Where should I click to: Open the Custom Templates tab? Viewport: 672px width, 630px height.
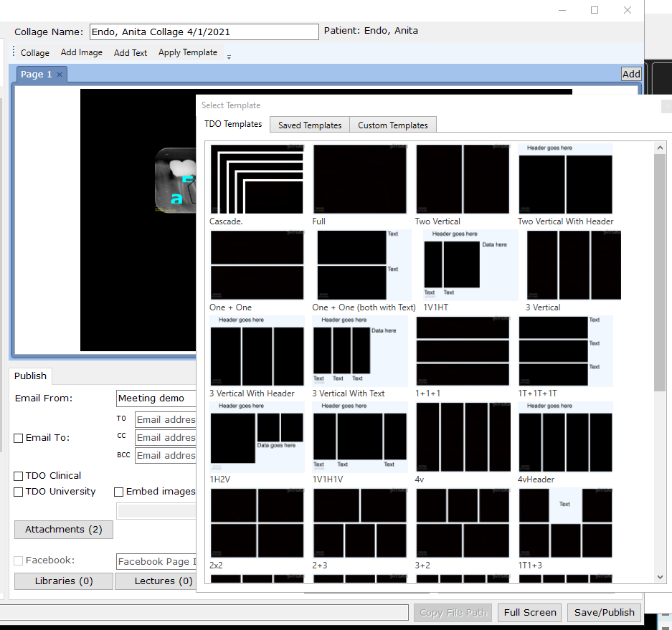click(x=392, y=125)
